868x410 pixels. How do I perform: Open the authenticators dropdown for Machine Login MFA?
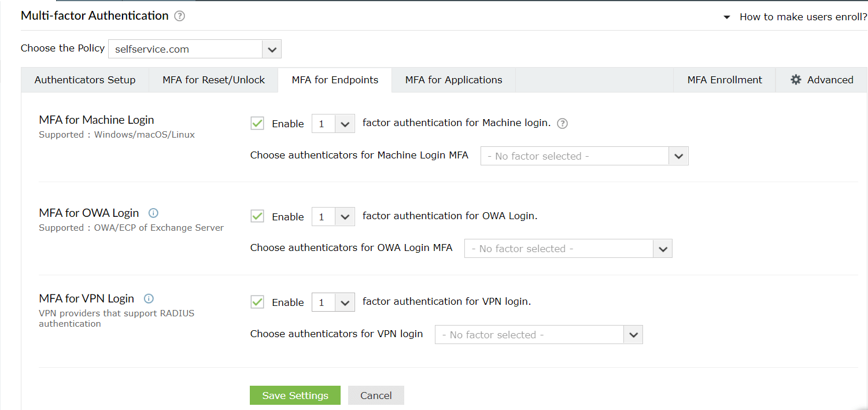coord(678,156)
